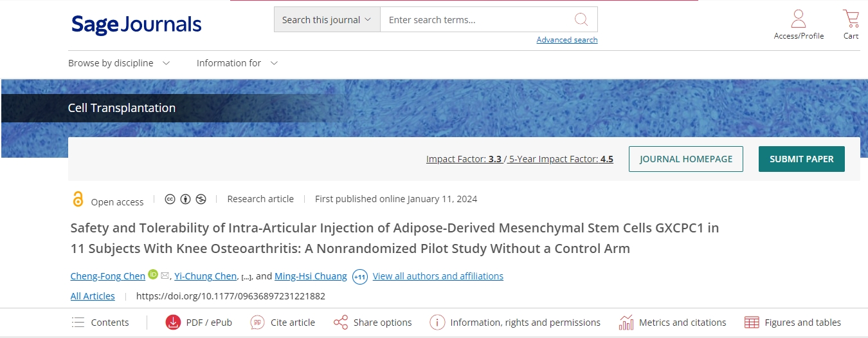This screenshot has width=868, height=338.
Task: Expand the 'Search this journal' dropdown
Action: tap(327, 20)
